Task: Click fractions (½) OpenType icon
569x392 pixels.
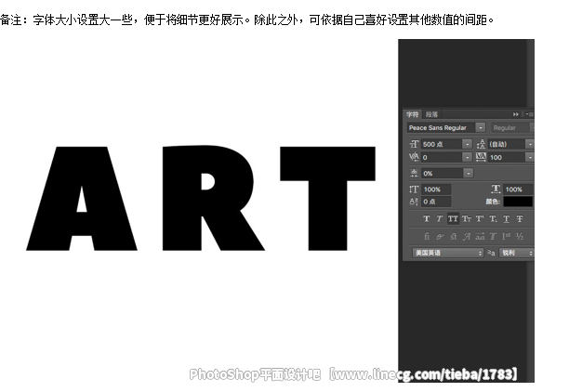Action: tap(520, 237)
